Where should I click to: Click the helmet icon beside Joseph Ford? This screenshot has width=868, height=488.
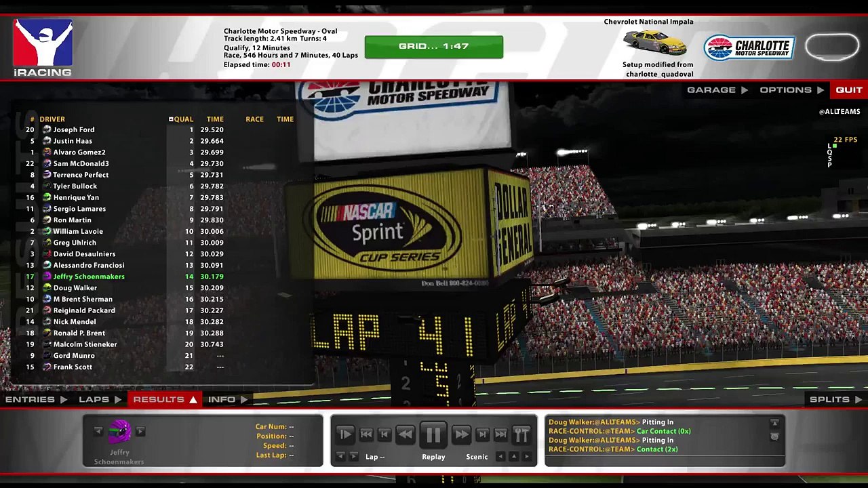point(47,129)
